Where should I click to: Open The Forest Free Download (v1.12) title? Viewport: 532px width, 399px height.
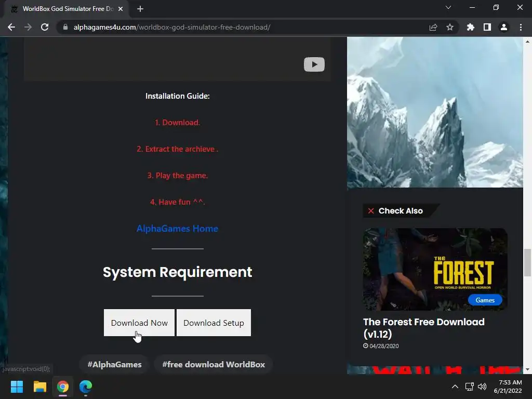(x=424, y=328)
